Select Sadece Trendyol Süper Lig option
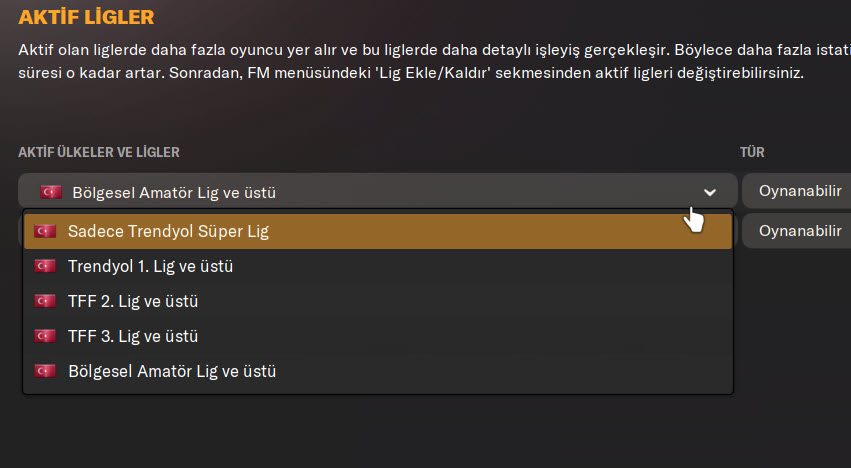The height and width of the screenshot is (468, 851). coord(168,231)
